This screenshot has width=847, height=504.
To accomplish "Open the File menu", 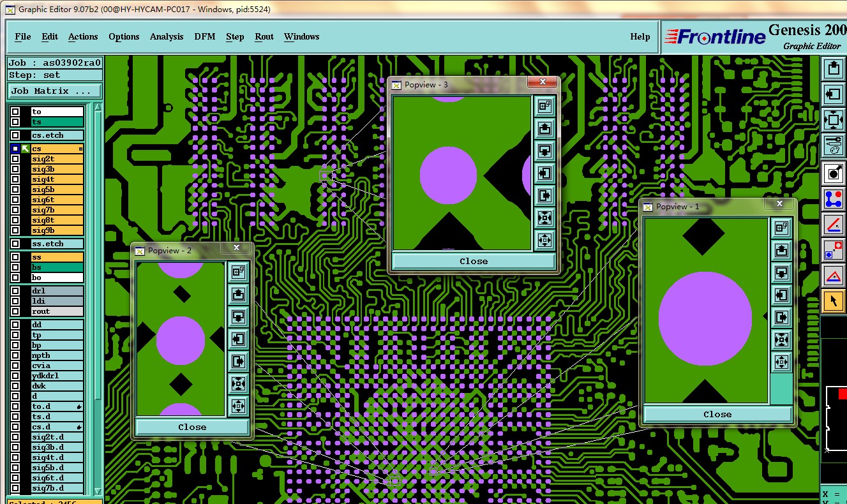I will tap(23, 36).
